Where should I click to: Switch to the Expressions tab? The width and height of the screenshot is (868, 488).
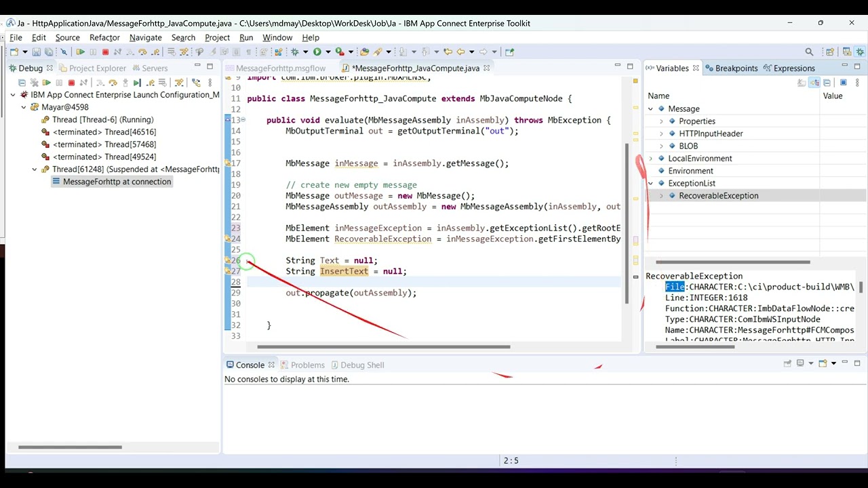click(789, 68)
